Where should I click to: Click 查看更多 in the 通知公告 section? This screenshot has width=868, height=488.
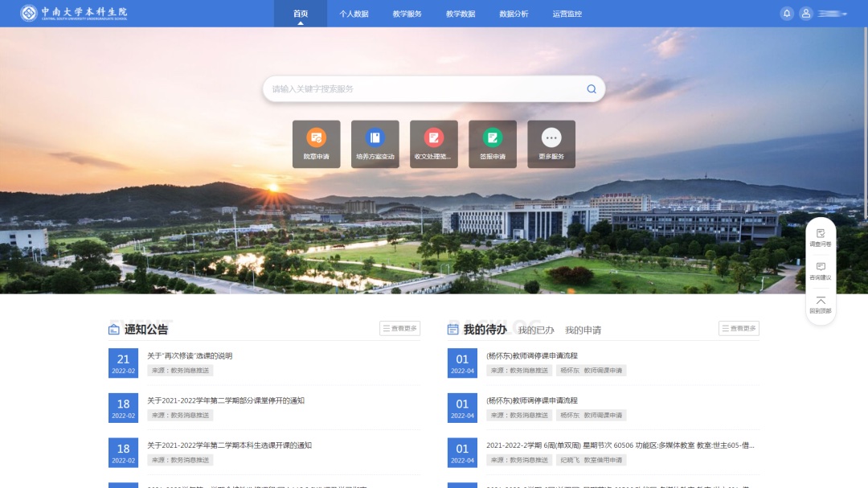(399, 328)
